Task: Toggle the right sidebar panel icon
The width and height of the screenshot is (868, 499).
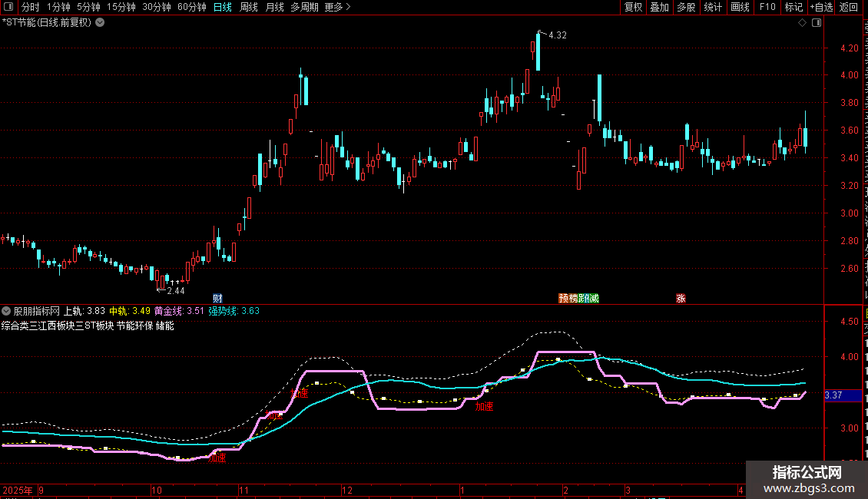Action: click(817, 23)
